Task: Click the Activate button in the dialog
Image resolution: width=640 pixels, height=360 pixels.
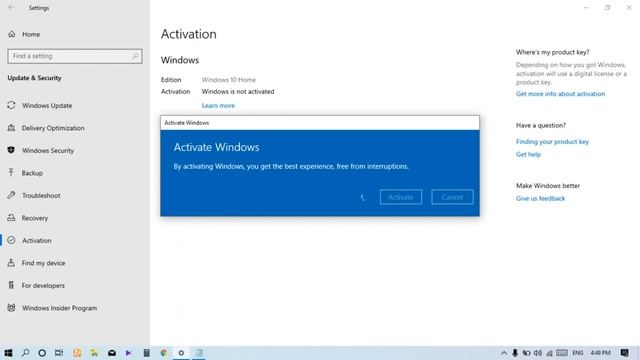Action: [400, 197]
